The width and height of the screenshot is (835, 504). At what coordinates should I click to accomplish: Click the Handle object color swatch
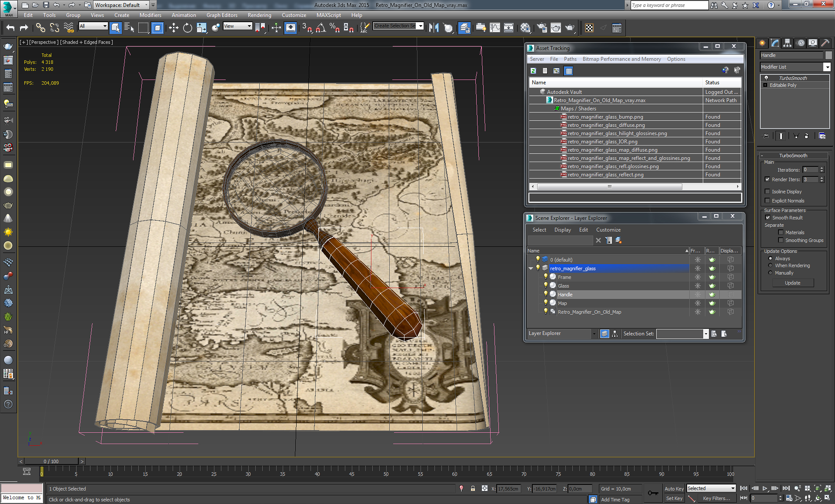click(x=828, y=55)
